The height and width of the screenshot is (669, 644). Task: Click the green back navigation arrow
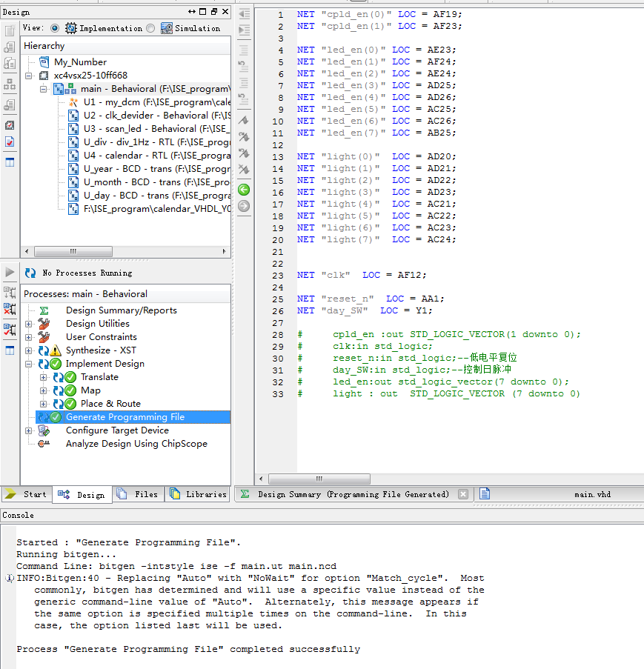244,190
